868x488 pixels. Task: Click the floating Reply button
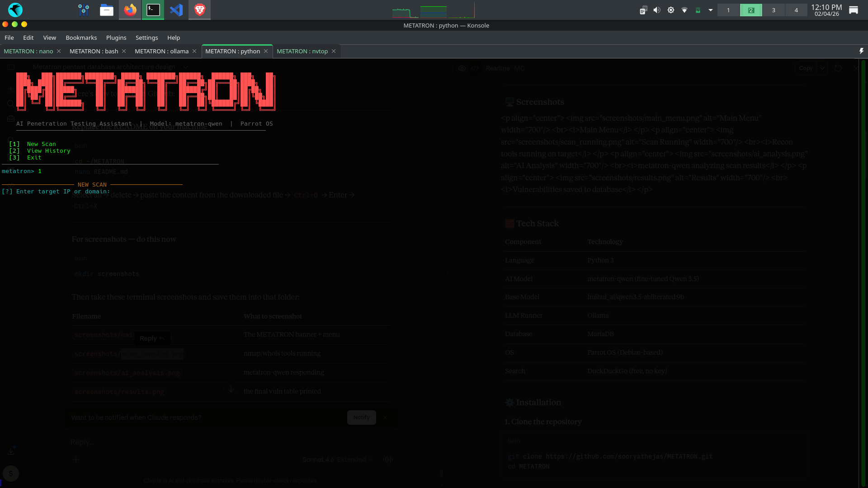(x=152, y=338)
